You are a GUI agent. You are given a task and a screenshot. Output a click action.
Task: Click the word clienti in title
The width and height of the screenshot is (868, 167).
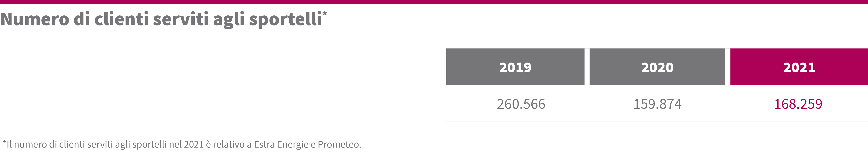[121, 19]
